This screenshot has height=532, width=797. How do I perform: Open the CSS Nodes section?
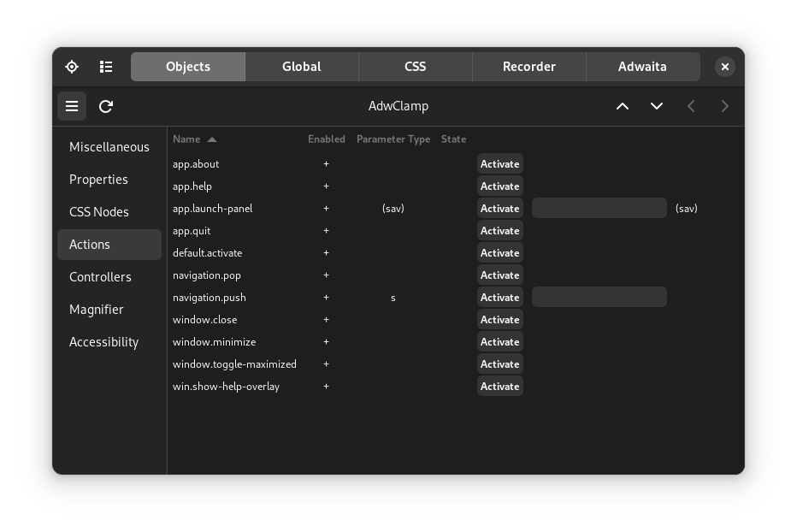click(101, 211)
